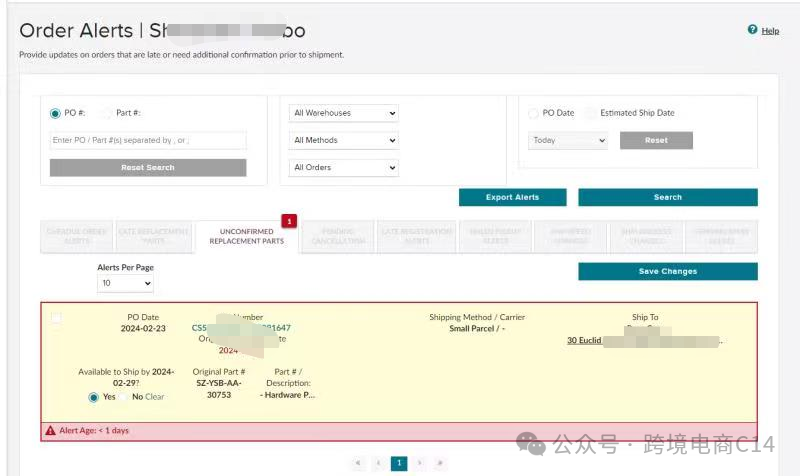Select the PO Date radio button

click(x=533, y=113)
